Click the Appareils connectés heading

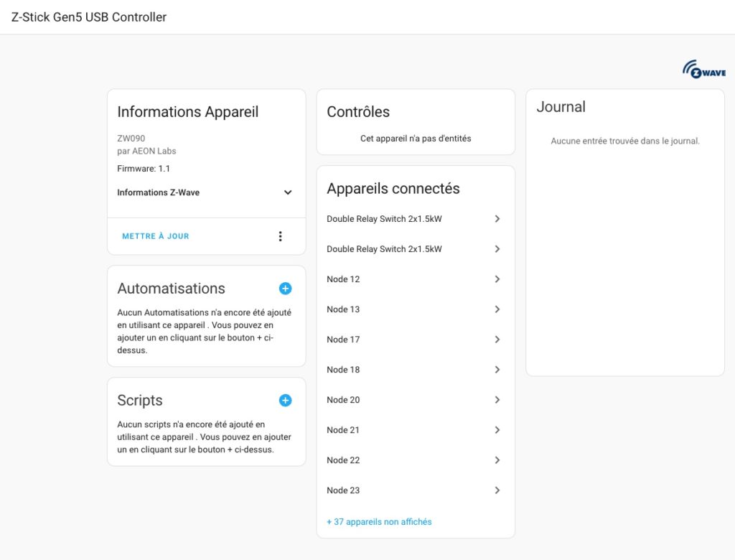[393, 189]
